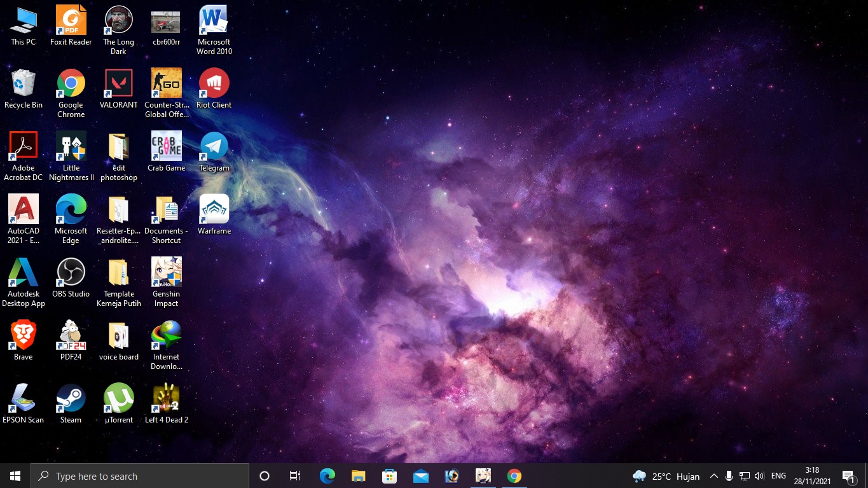Select the Autodesk Desktop App icon
The image size is (868, 488).
(24, 282)
